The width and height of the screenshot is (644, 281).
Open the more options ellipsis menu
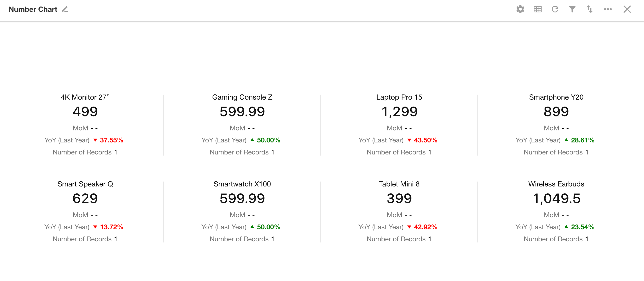(608, 9)
